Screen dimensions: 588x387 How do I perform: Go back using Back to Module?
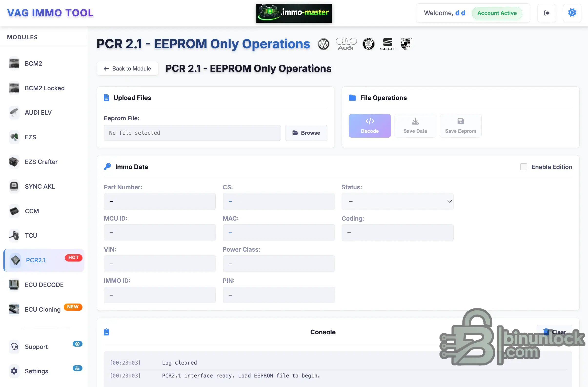click(127, 69)
